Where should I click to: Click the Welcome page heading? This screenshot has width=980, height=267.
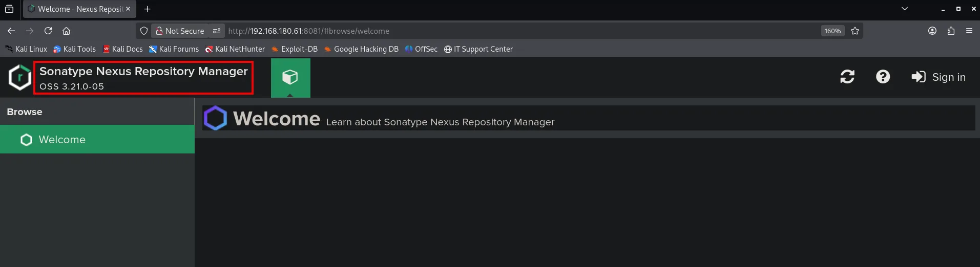coord(277,119)
